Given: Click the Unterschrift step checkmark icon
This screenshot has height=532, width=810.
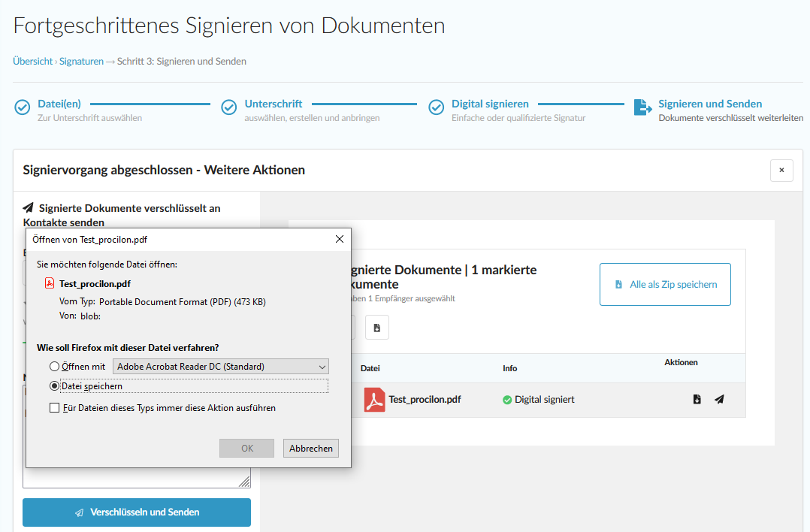Looking at the screenshot, I should [x=229, y=107].
